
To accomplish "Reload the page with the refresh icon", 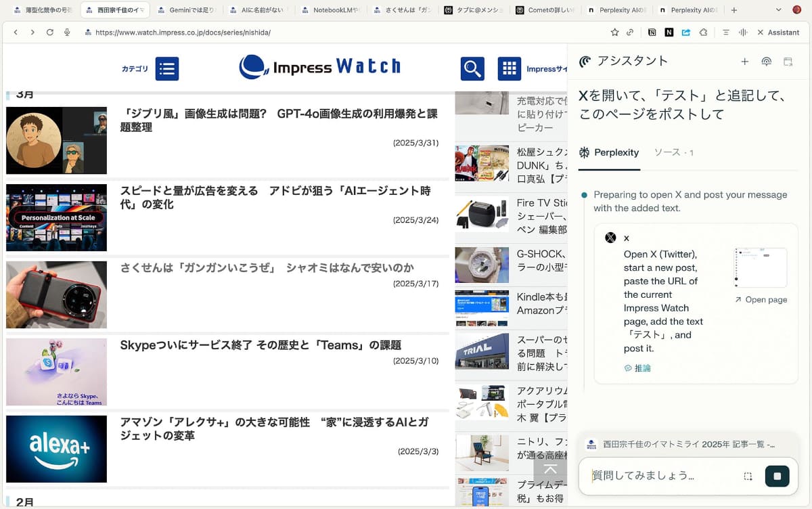I will [x=49, y=32].
